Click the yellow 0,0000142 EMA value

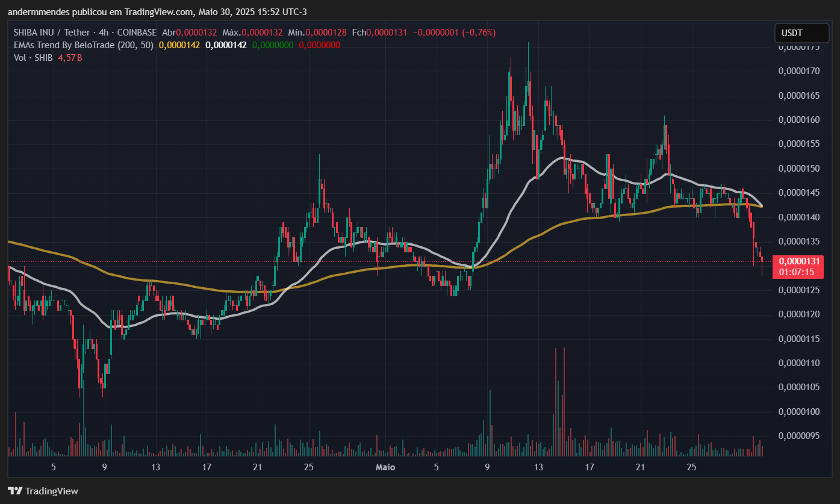coord(179,45)
